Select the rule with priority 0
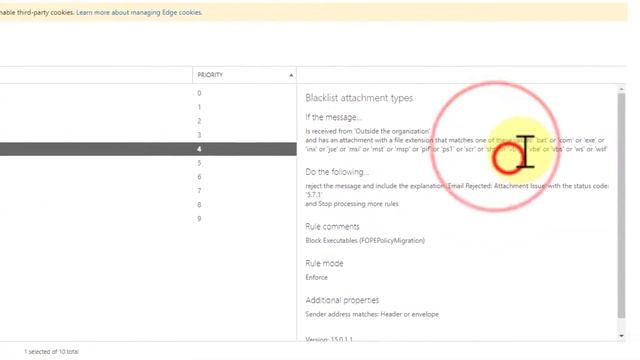The height and width of the screenshot is (360, 640). pyautogui.click(x=148, y=93)
